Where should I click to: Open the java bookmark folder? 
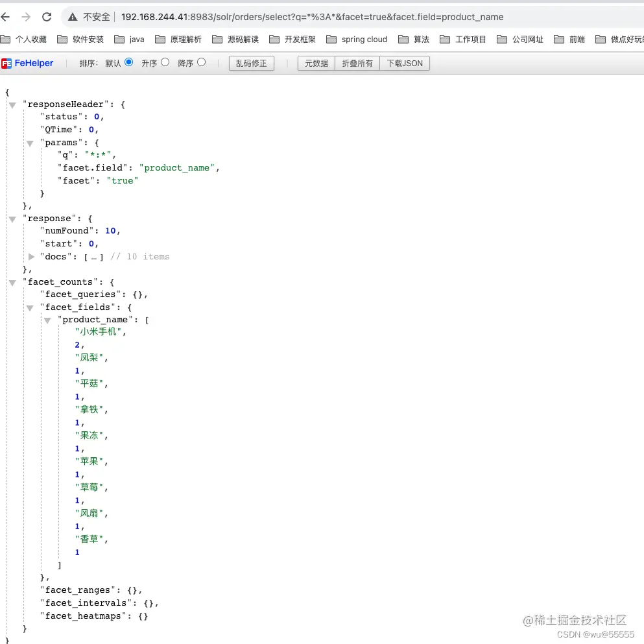click(x=129, y=40)
